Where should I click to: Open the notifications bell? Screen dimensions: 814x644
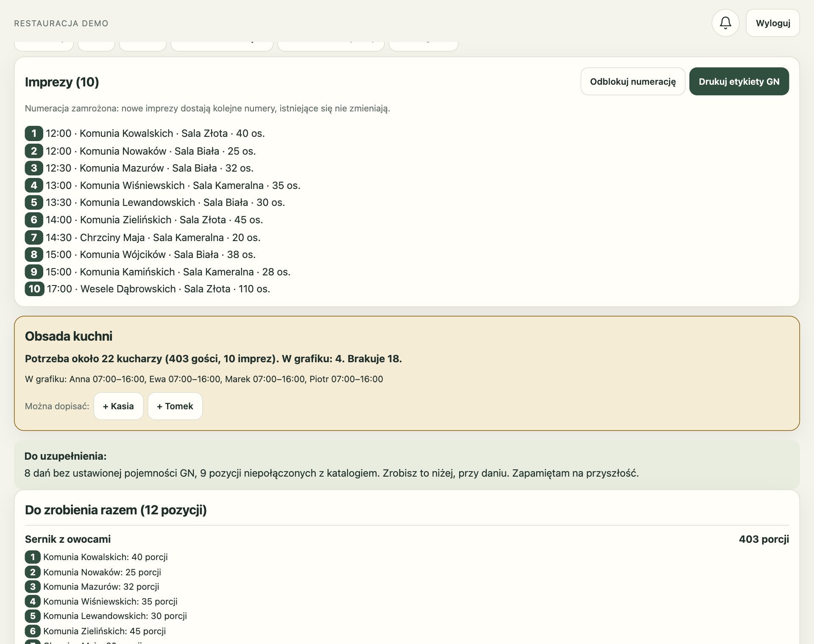coord(725,23)
